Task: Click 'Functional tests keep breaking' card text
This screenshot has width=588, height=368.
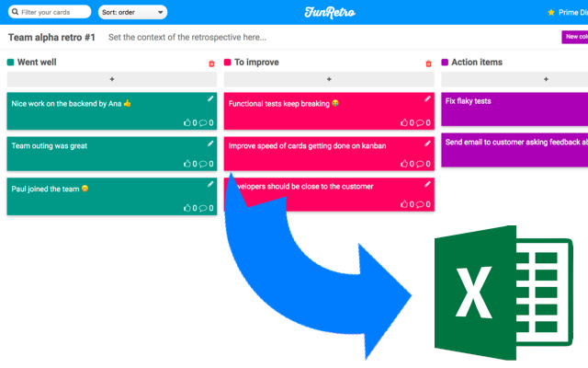Action: coord(278,104)
